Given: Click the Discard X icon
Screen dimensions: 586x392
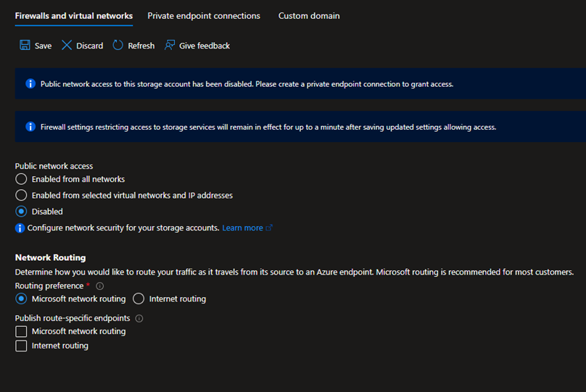Looking at the screenshot, I should coord(67,45).
